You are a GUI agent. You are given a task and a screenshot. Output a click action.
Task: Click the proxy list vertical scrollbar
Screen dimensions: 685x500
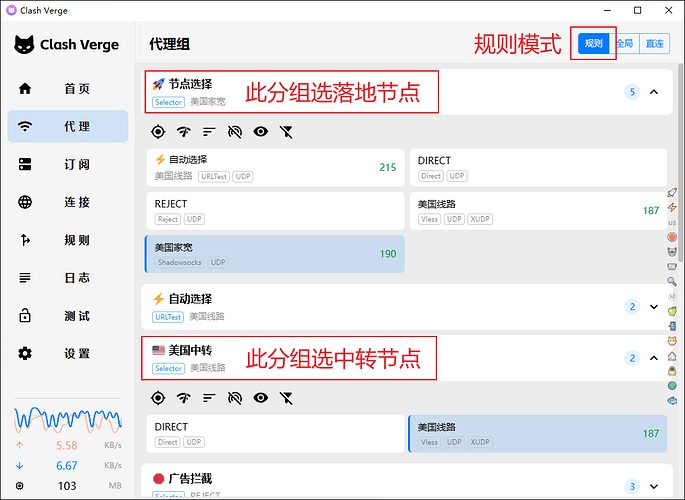[x=680, y=164]
